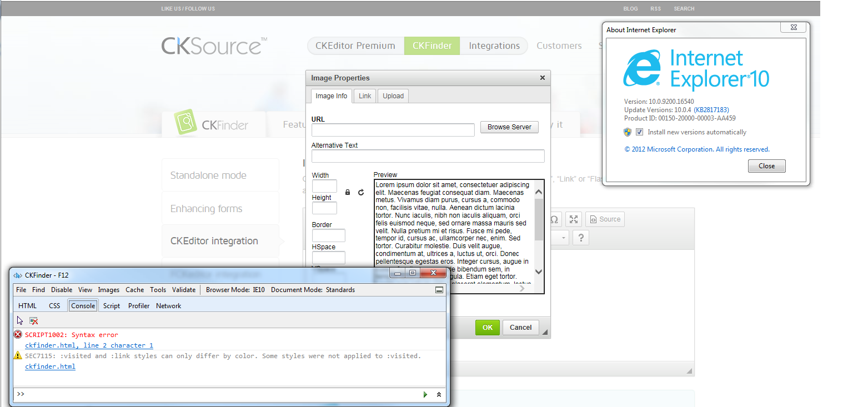Click the Internet Explorer logo in About dialog

(x=643, y=69)
